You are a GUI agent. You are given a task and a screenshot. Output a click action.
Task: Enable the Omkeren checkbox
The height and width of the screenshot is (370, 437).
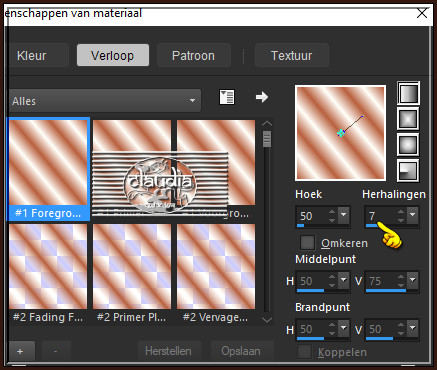[x=307, y=243]
